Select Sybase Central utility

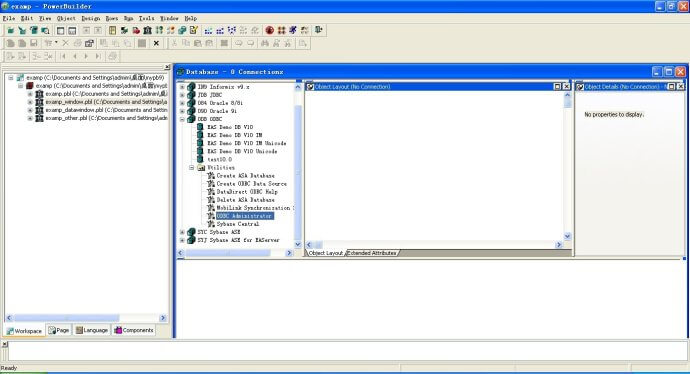click(x=238, y=224)
